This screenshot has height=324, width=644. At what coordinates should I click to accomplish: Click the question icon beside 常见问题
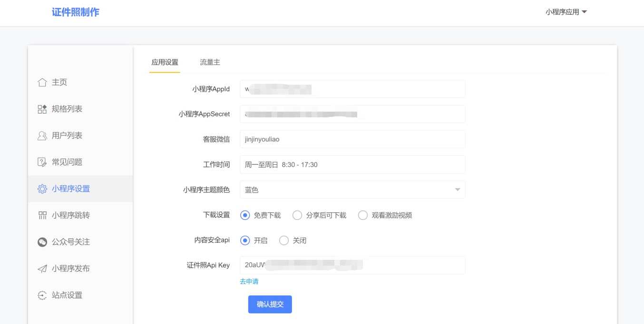tap(42, 162)
